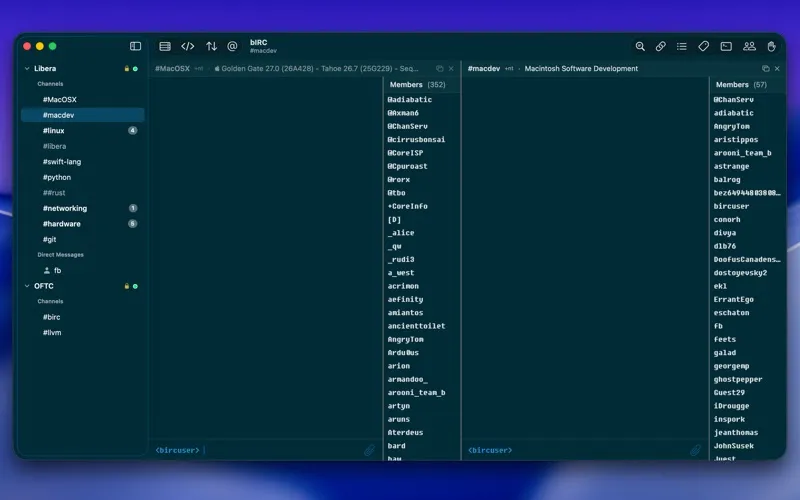The height and width of the screenshot is (500, 800).
Task: Open the #swift-lang channel
Action: click(x=83, y=162)
